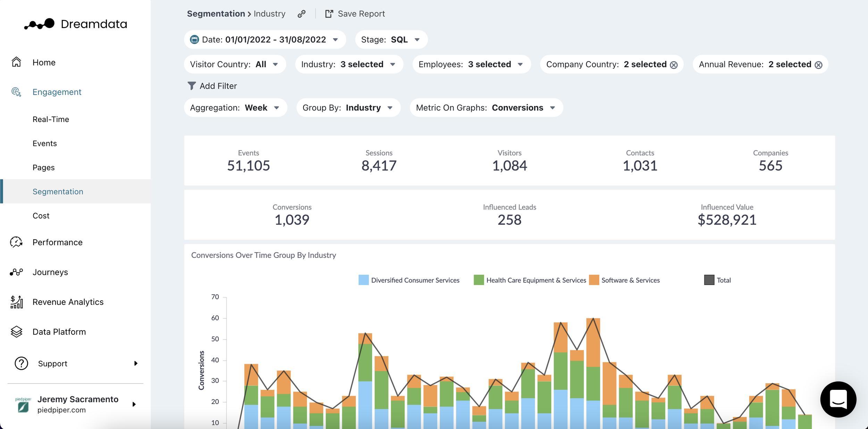
Task: Click the Engagement cursor icon in the sidebar
Action: (16, 92)
